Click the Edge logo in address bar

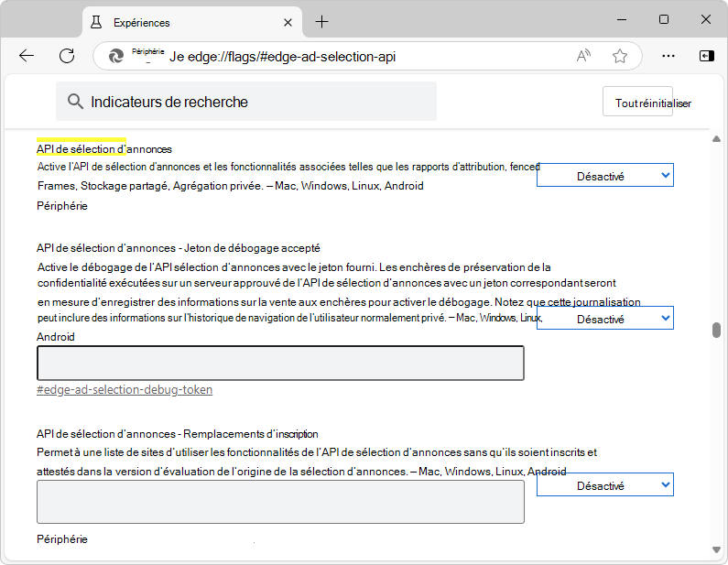pyautogui.click(x=116, y=57)
